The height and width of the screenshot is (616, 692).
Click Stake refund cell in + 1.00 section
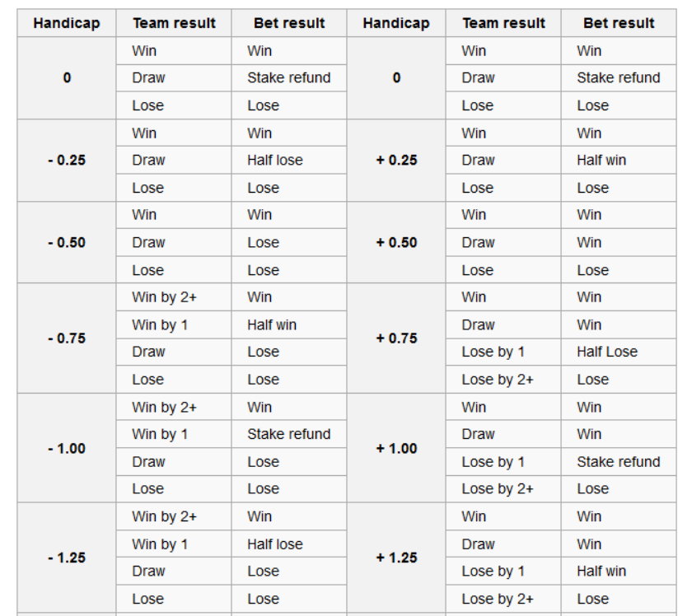coord(619,461)
